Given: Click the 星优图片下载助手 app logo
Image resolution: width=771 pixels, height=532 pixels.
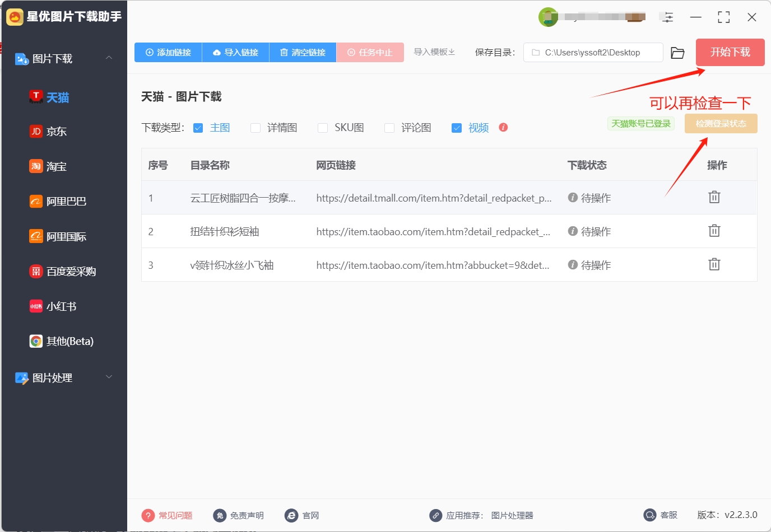Looking at the screenshot, I should [15, 17].
